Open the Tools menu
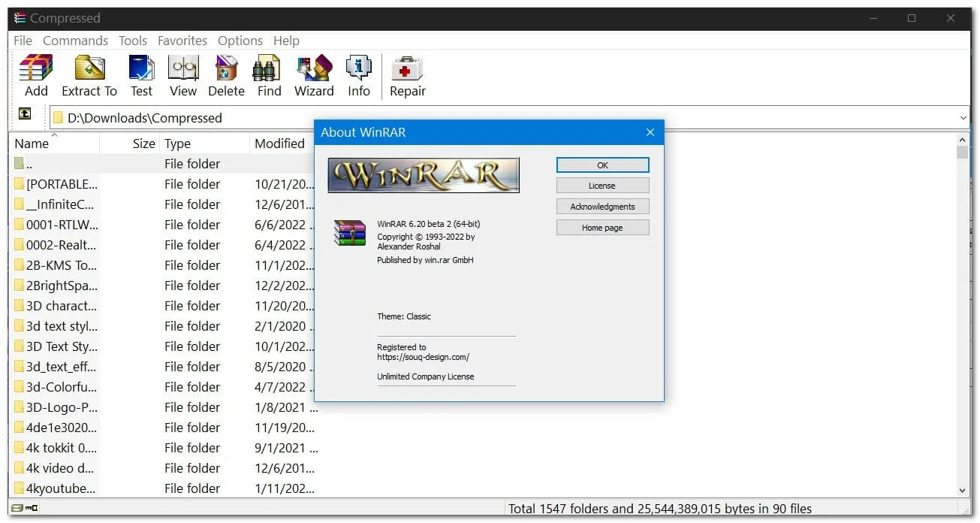The height and width of the screenshot is (523, 980). coord(133,41)
